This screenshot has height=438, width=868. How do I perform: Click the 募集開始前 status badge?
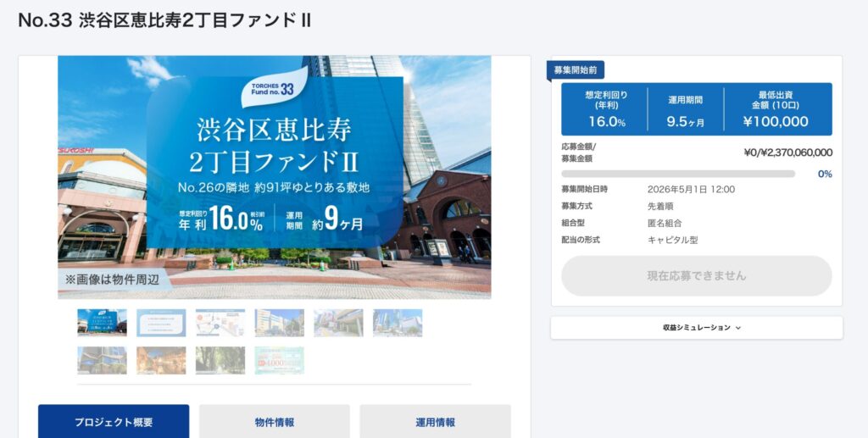pos(576,70)
